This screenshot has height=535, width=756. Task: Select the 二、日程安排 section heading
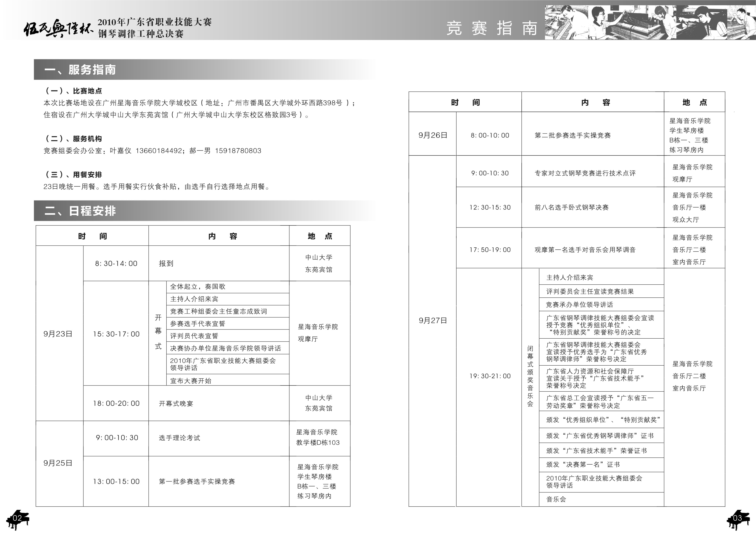(80, 211)
